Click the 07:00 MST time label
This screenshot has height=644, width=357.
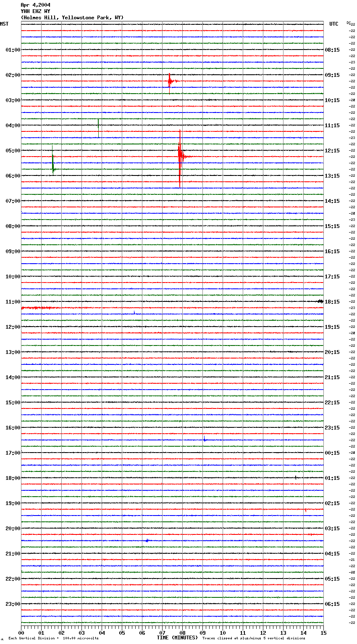pos(13,201)
